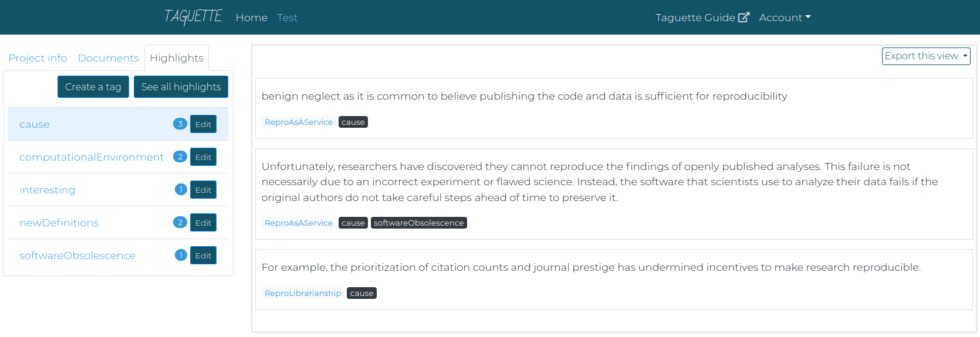Edit the cause tag
Viewport: 980px width, 337px height.
pos(203,124)
